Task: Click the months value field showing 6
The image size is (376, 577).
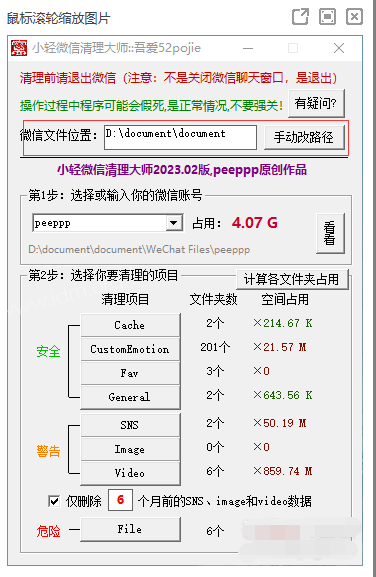Action: [120, 500]
